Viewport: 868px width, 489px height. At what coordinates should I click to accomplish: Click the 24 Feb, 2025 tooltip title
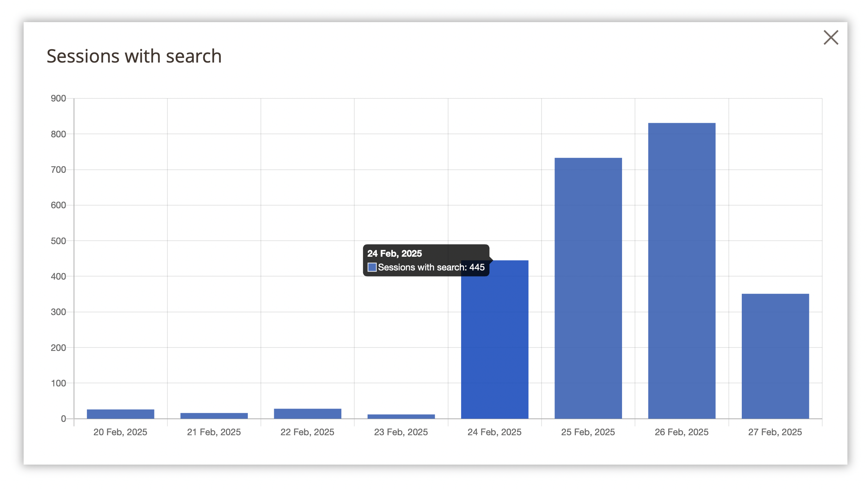tap(394, 254)
